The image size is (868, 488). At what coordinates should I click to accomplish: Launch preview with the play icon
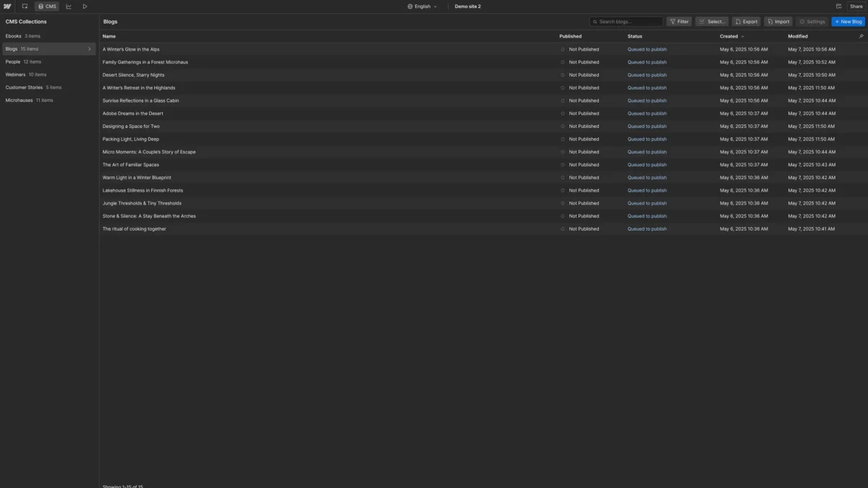[84, 6]
